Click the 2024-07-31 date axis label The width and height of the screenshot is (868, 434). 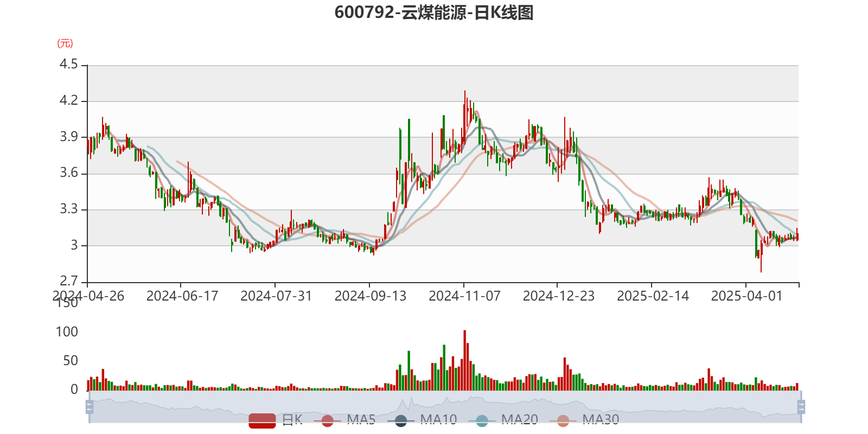[276, 296]
